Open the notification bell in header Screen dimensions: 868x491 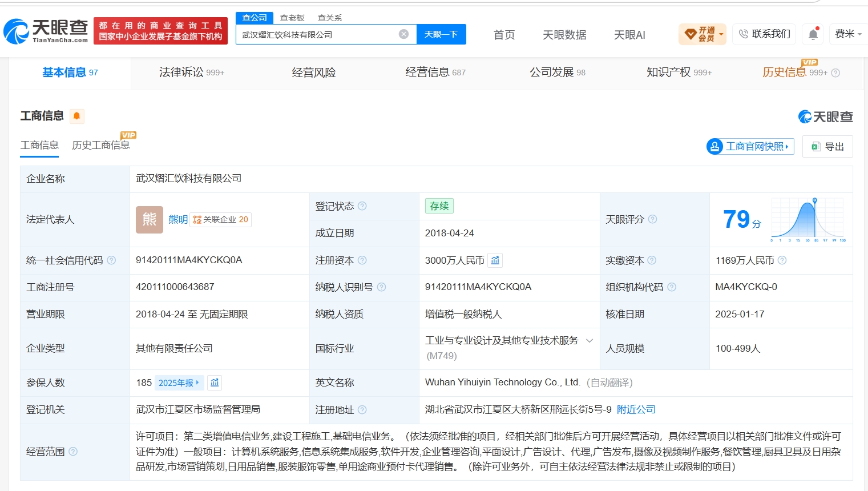(813, 34)
